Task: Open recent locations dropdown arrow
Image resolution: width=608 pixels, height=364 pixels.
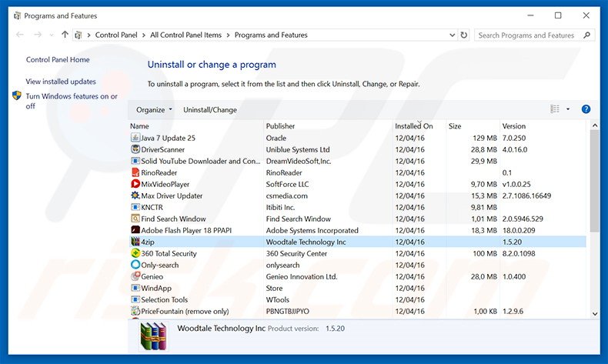Action: tap(52, 35)
